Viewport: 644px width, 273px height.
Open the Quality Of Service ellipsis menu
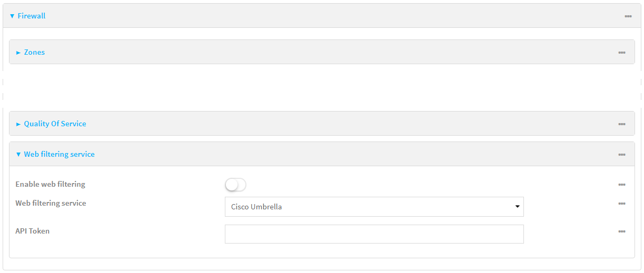621,124
